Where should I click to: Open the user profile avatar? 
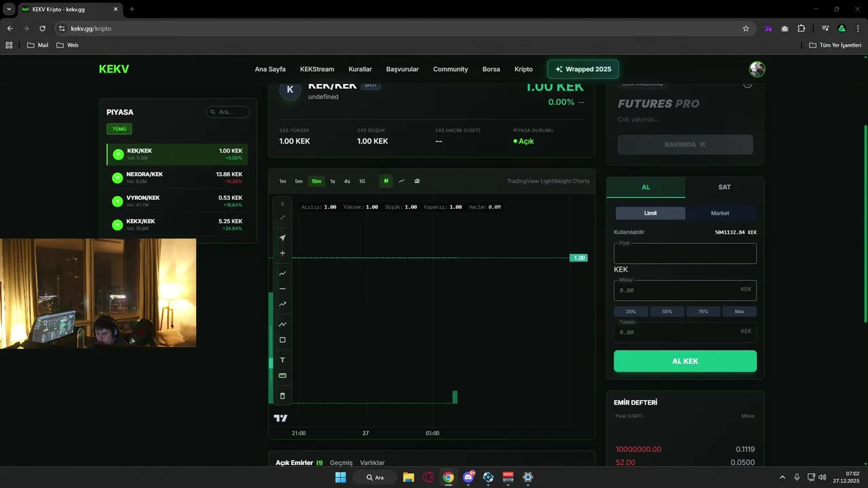click(757, 69)
